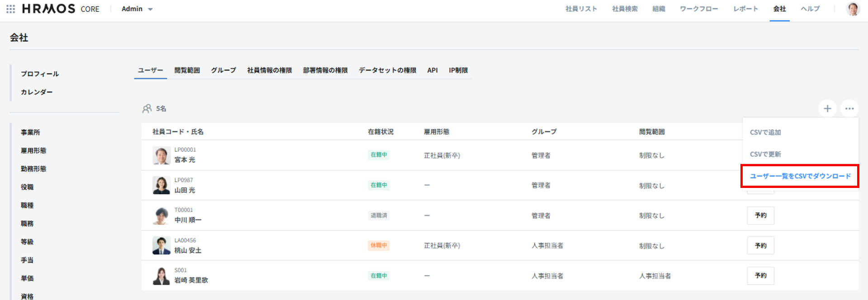Select CSVで更新 from the menu
Screen dimensions: 868x300
765,154
